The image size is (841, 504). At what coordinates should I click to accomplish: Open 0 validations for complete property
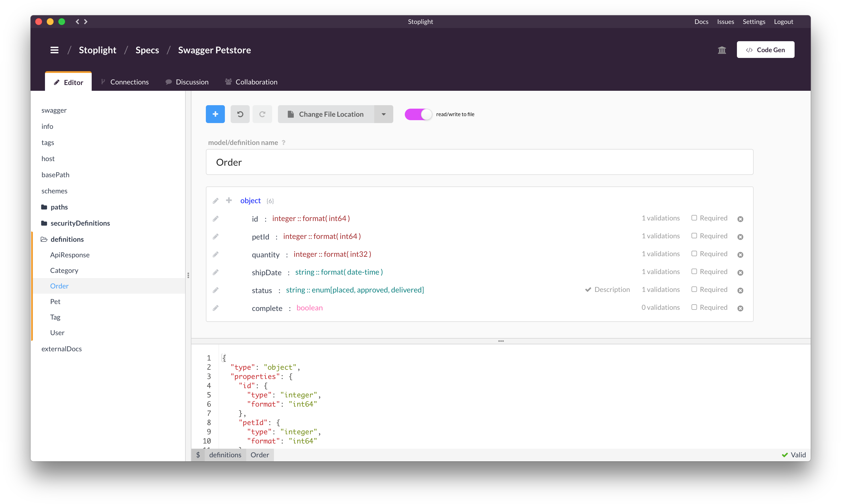pyautogui.click(x=661, y=307)
